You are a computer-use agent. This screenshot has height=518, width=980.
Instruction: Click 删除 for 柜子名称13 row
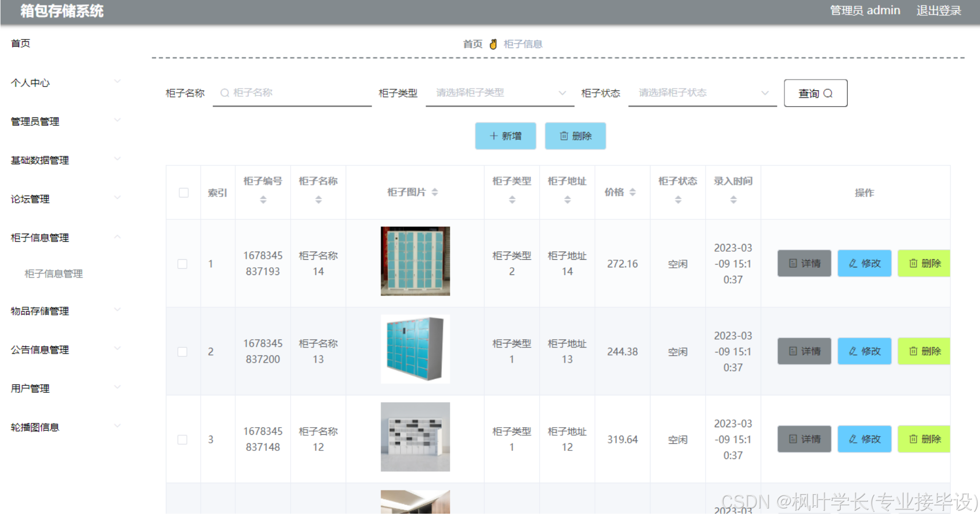[924, 351]
